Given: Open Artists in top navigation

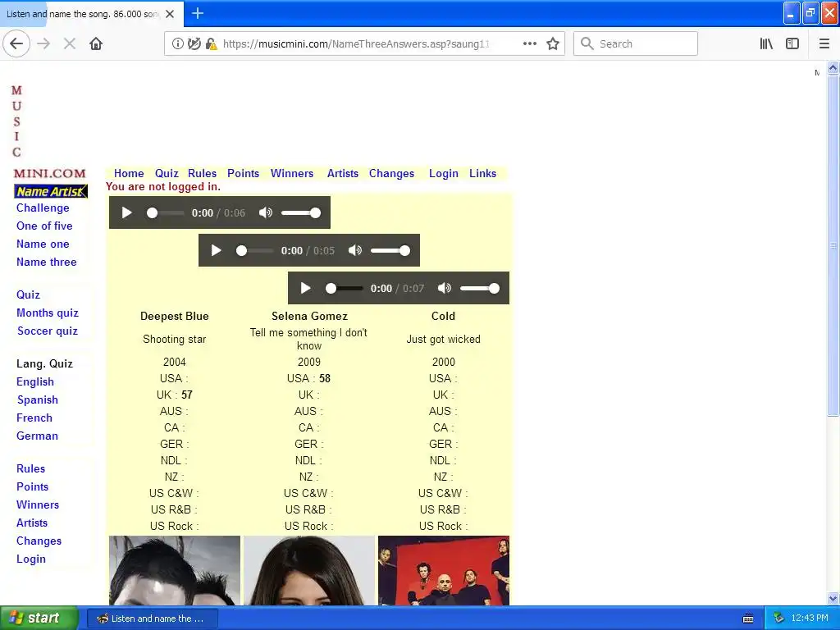Looking at the screenshot, I should pos(343,173).
